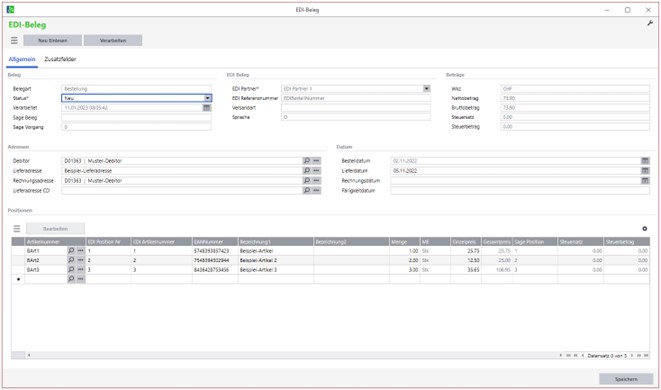661x390 pixels.
Task: Expand the EDI Partner dropdown
Action: 427,89
